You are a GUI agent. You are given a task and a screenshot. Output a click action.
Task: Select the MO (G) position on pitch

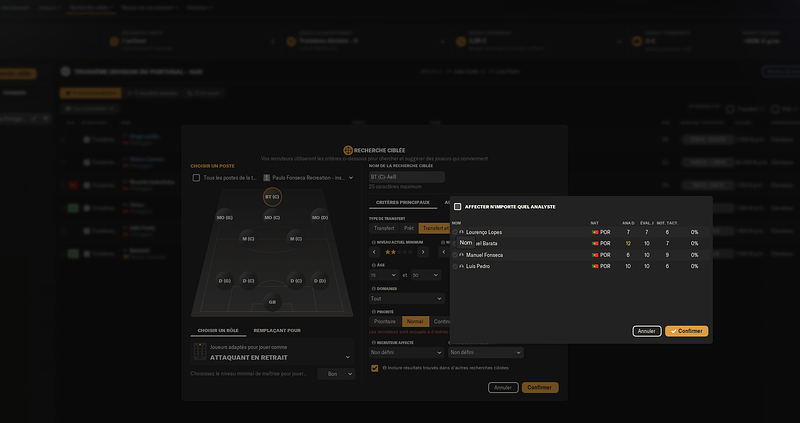[x=225, y=218]
